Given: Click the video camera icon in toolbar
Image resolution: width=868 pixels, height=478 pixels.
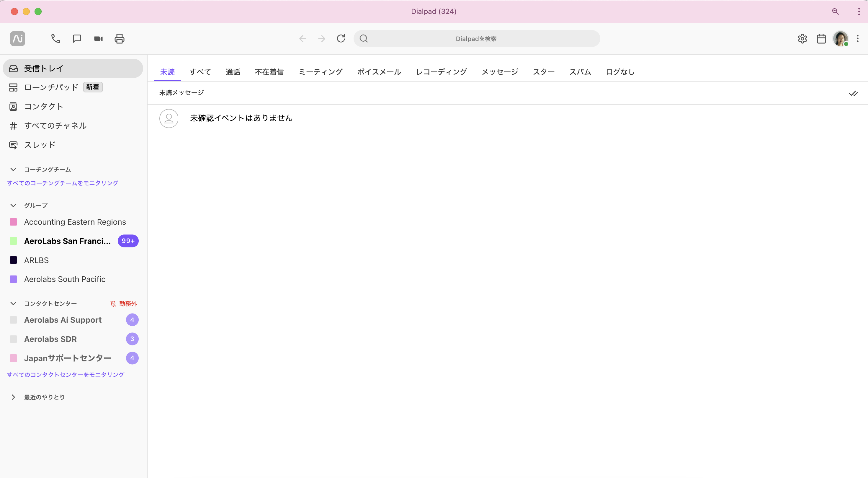Looking at the screenshot, I should click(98, 39).
